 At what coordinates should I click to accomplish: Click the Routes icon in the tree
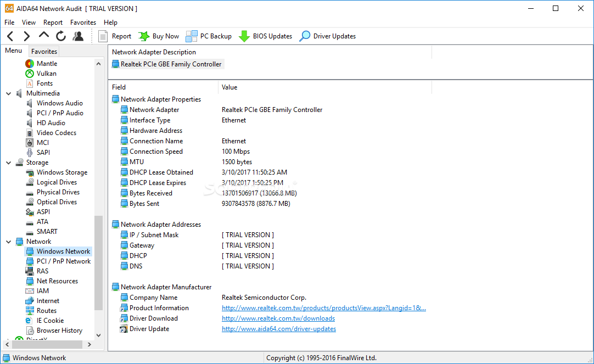(x=30, y=311)
